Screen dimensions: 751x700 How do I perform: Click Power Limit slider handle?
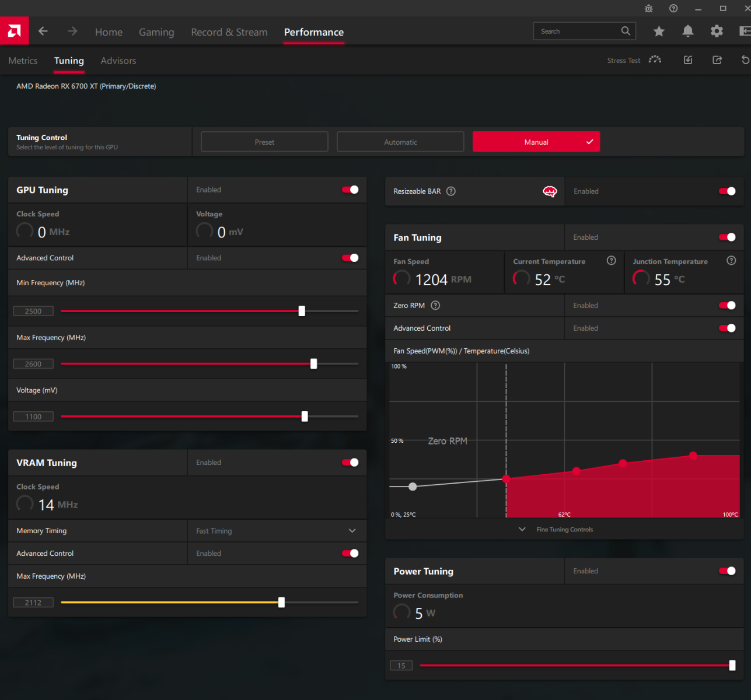pos(732,666)
